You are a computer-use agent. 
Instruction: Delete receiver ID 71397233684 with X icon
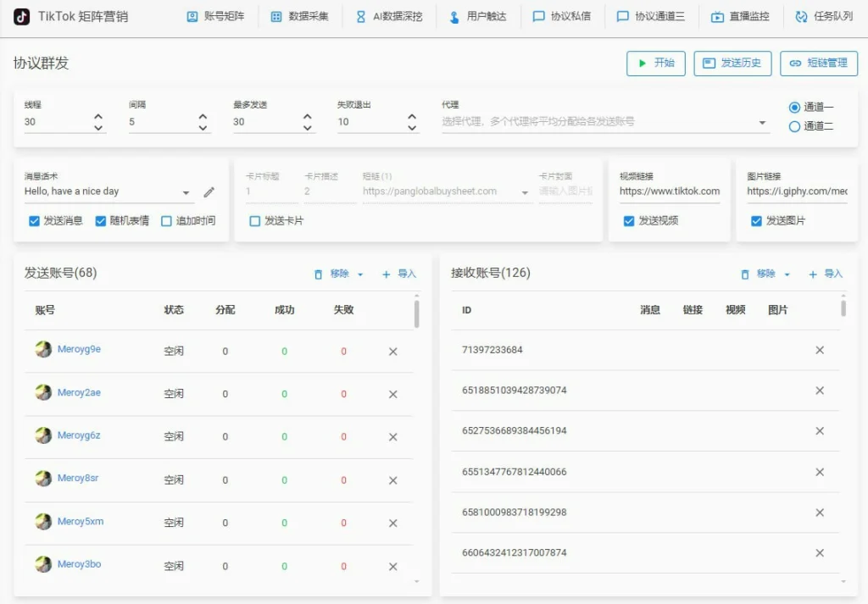pos(819,350)
